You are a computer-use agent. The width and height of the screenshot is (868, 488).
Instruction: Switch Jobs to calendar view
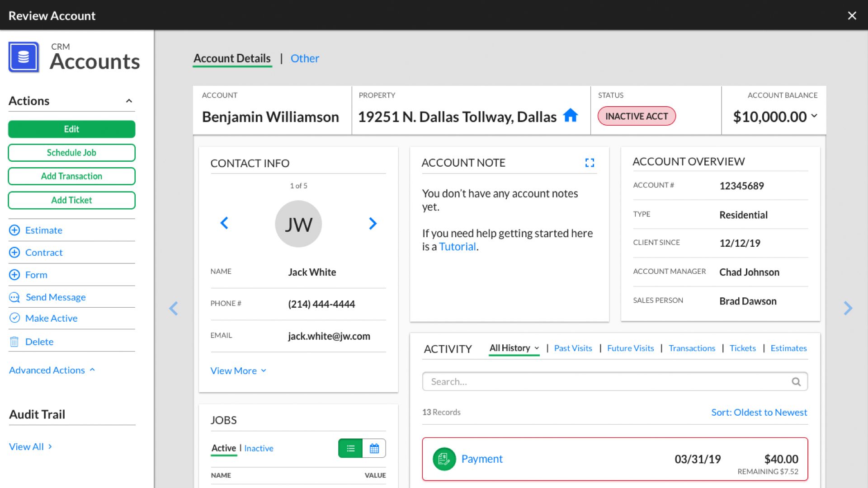pos(374,448)
